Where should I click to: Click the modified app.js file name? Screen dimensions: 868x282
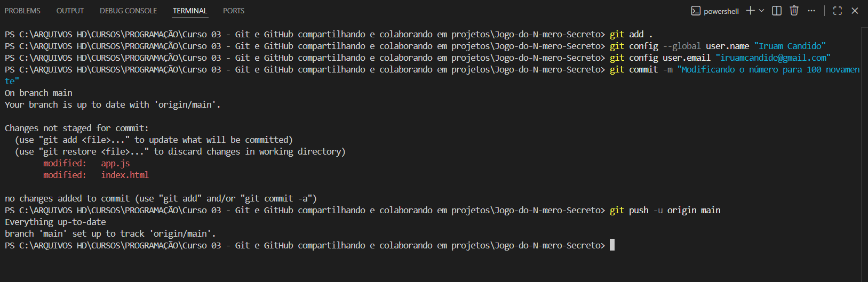115,163
